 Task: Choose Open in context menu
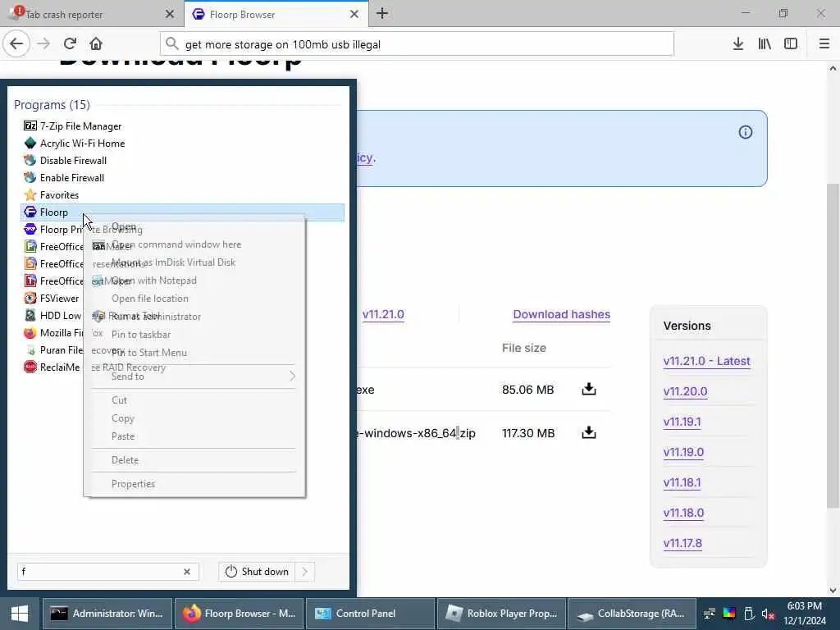pos(194,226)
